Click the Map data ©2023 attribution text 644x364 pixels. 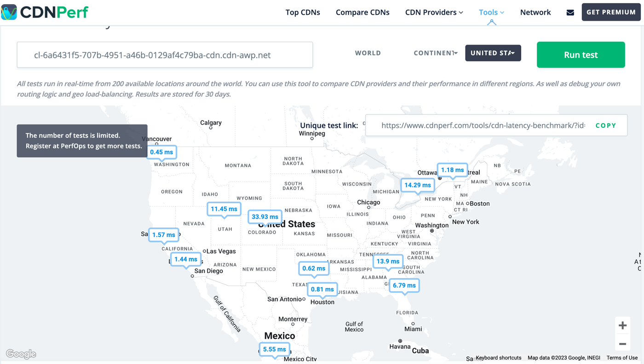point(564,358)
